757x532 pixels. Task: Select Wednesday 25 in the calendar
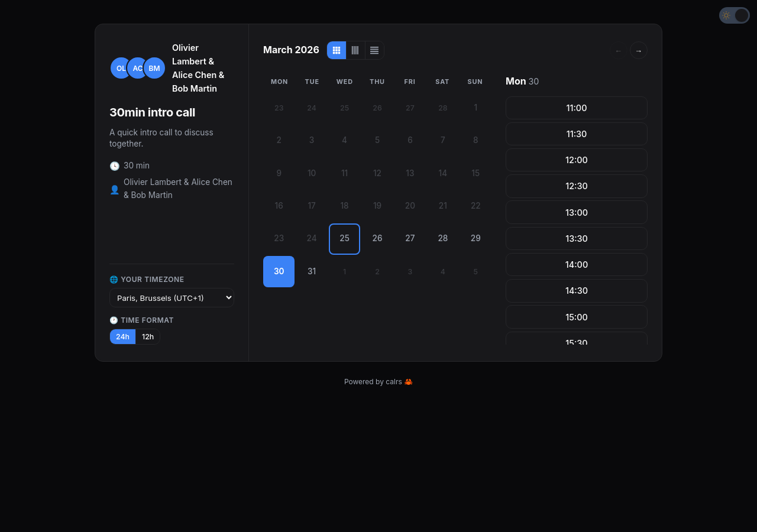(344, 239)
